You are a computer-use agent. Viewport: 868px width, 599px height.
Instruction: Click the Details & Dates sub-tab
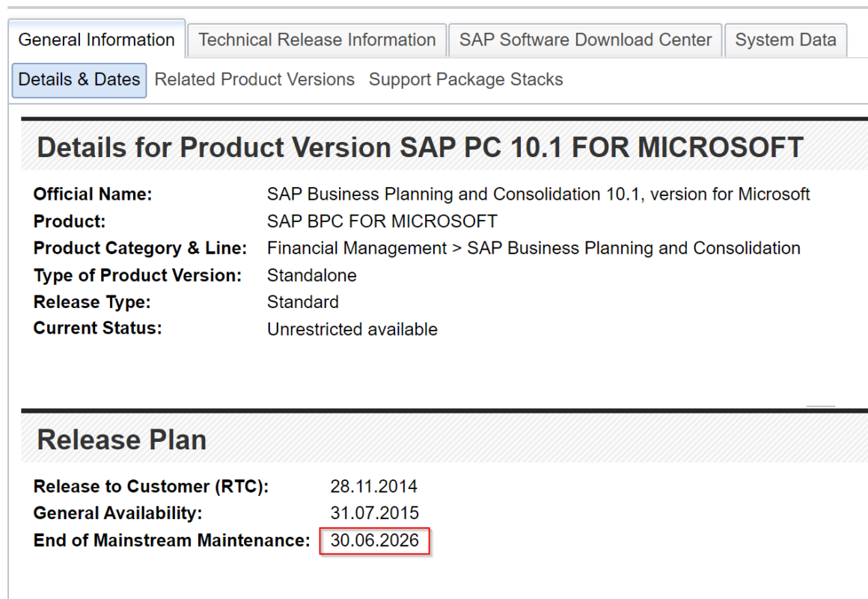click(79, 80)
